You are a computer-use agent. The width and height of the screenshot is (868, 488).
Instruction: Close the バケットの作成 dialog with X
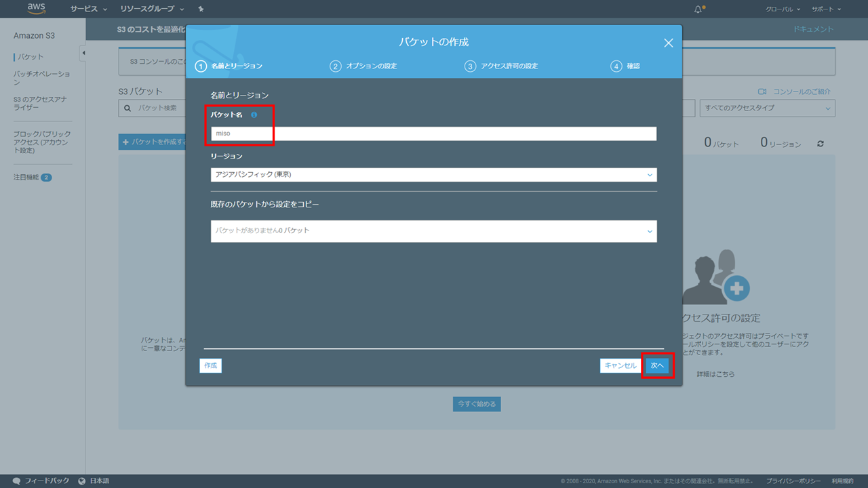tap(668, 43)
